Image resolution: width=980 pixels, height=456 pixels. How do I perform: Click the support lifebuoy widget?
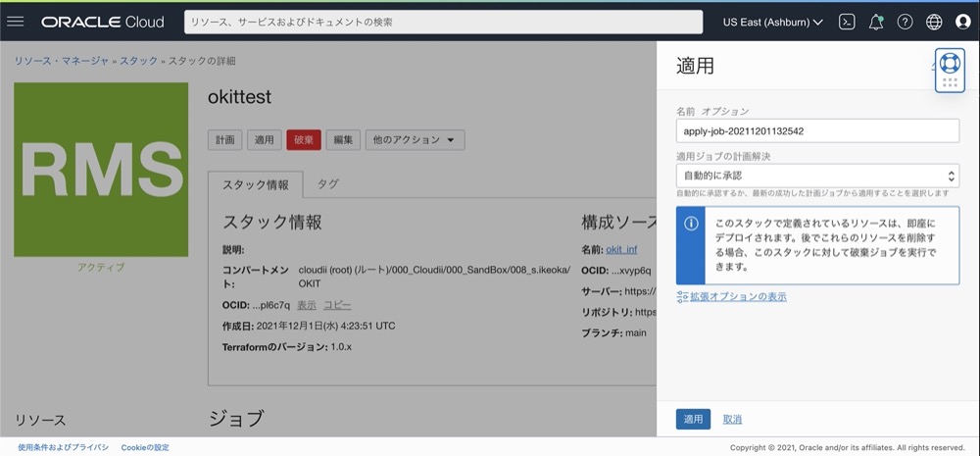tap(950, 70)
